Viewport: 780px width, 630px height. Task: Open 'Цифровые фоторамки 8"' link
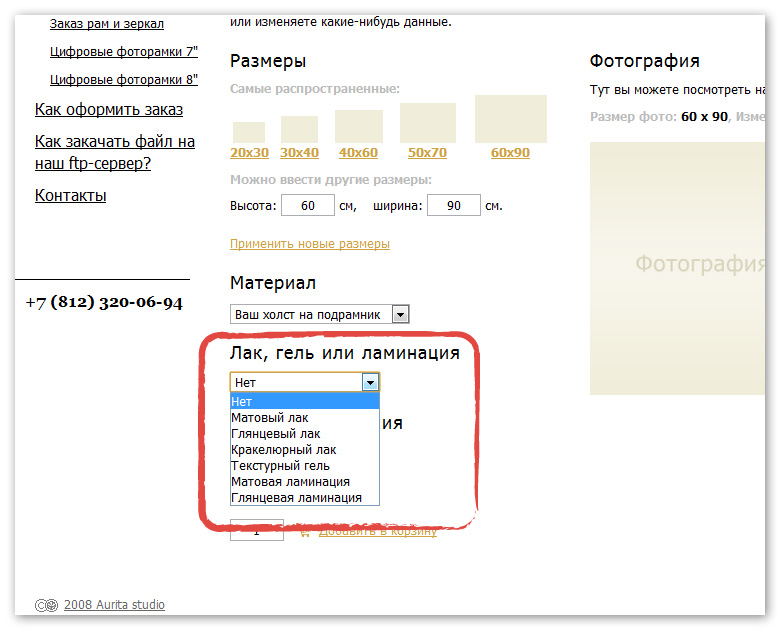tap(124, 79)
